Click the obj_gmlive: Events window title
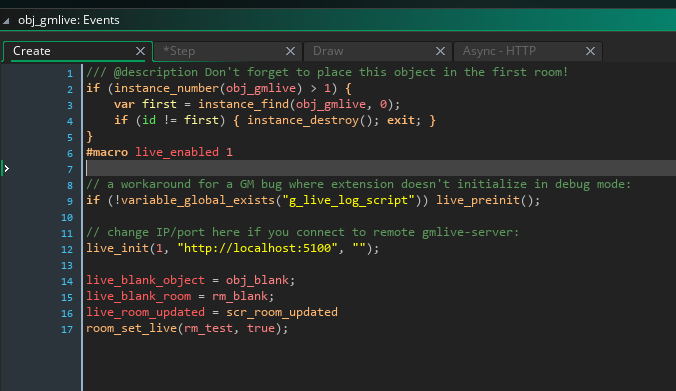The image size is (676, 391). coord(69,20)
